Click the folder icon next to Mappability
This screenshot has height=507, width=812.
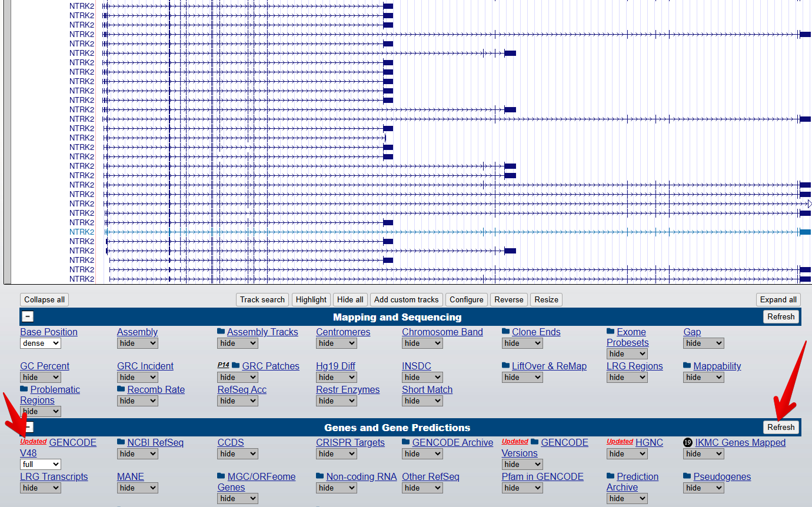(687, 366)
